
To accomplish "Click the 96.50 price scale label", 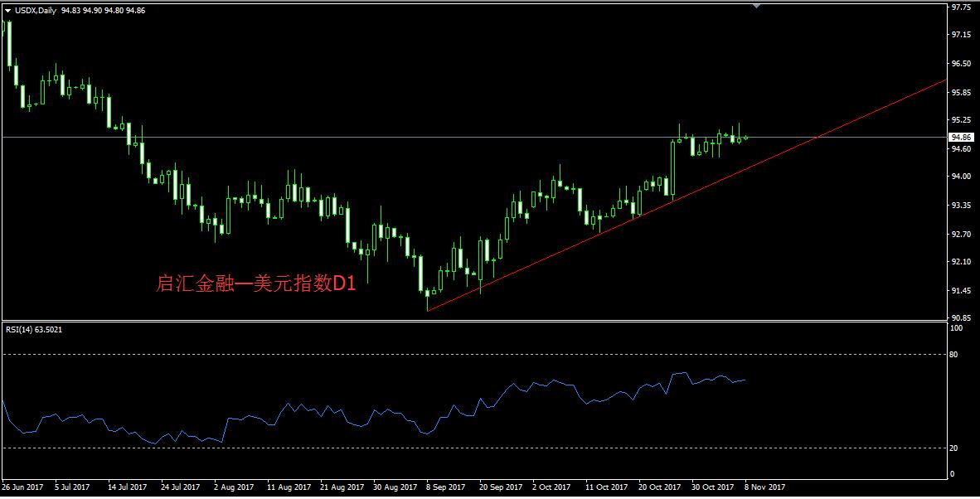I will click(x=961, y=64).
